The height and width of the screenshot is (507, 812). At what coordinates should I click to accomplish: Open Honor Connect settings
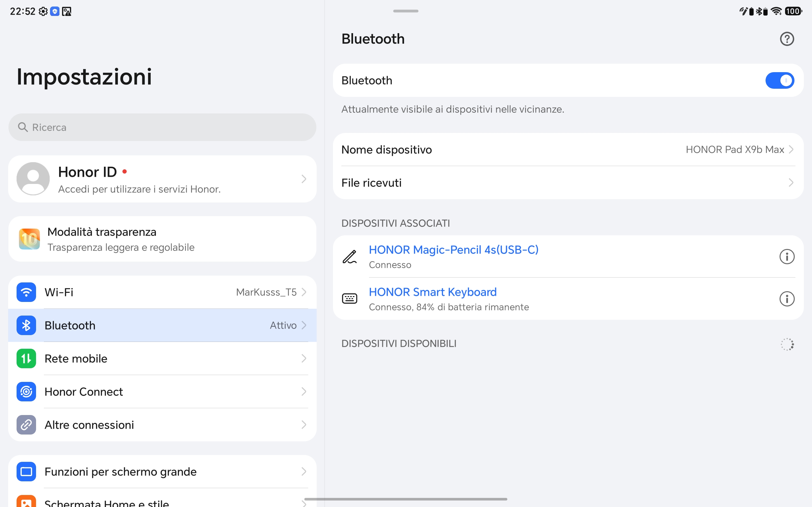click(162, 392)
